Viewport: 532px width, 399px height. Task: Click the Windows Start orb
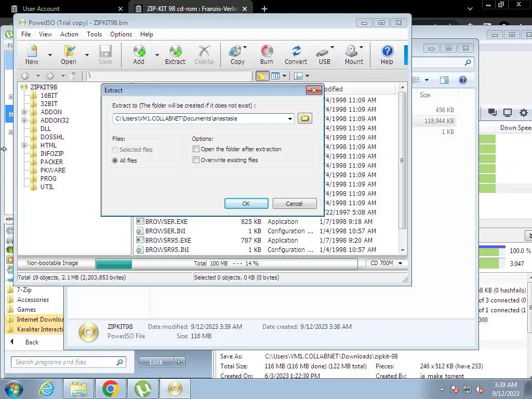pos(14,389)
